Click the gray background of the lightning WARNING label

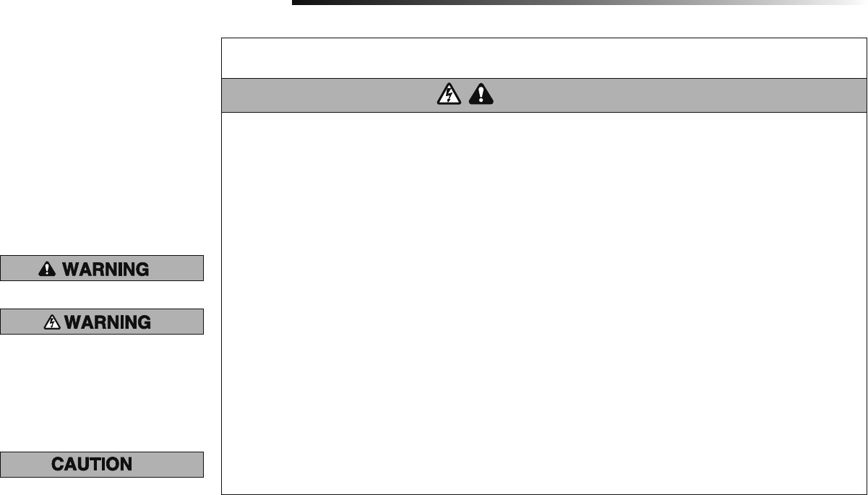pos(177,322)
